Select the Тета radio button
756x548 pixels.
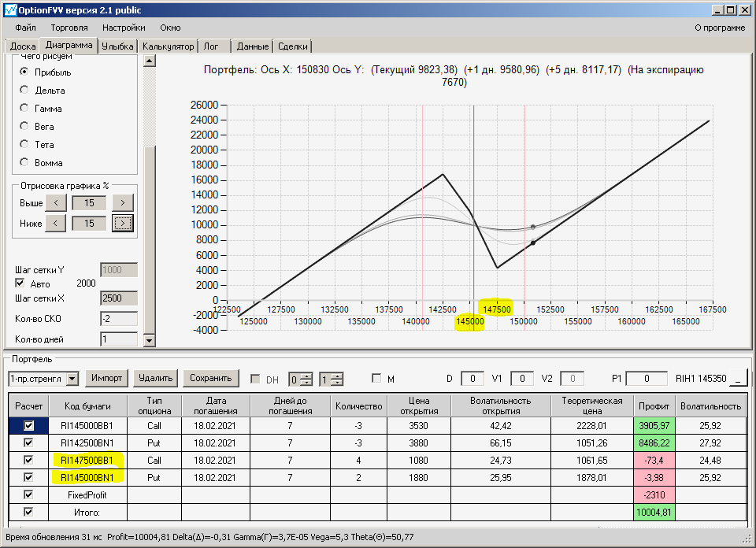24,143
